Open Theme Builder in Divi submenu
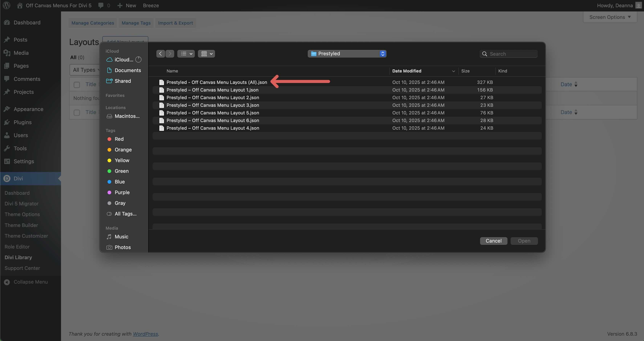Screen dimensions: 644x341 (x=21, y=225)
